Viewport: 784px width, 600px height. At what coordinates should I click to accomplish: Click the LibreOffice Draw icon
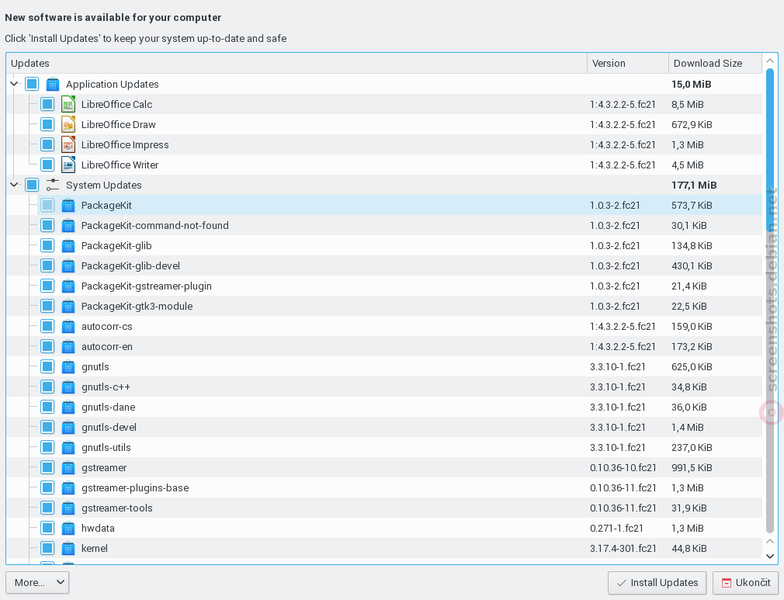pos(68,124)
